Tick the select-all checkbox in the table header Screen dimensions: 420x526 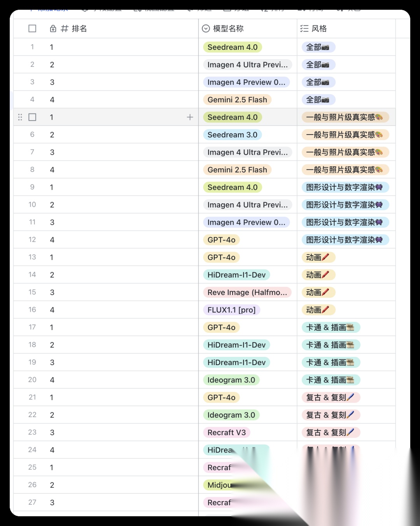pyautogui.click(x=32, y=29)
